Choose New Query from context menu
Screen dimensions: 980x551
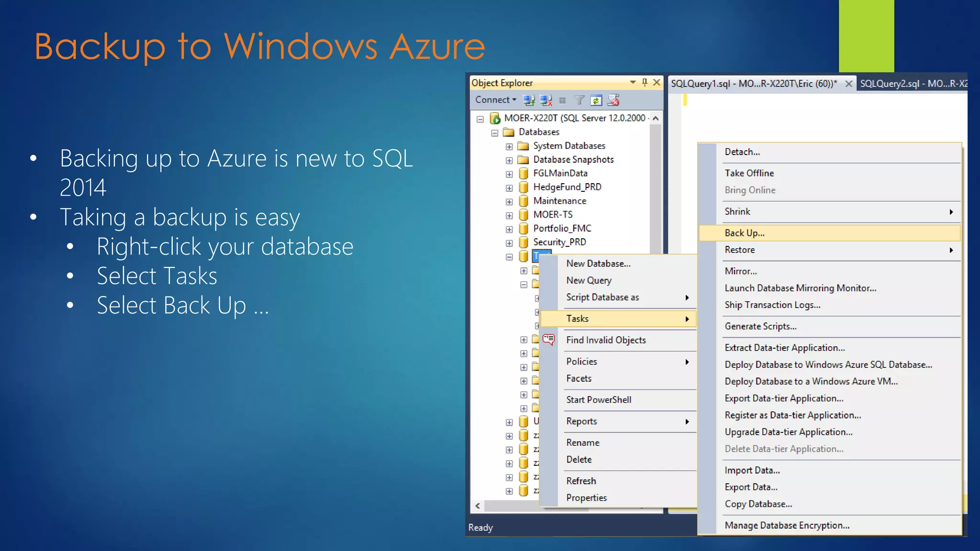tap(618, 280)
